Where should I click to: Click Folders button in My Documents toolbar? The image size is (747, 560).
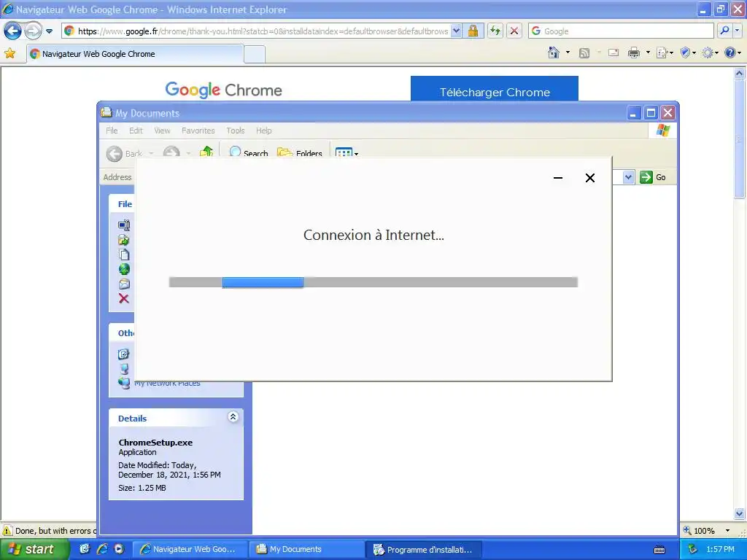coord(300,152)
